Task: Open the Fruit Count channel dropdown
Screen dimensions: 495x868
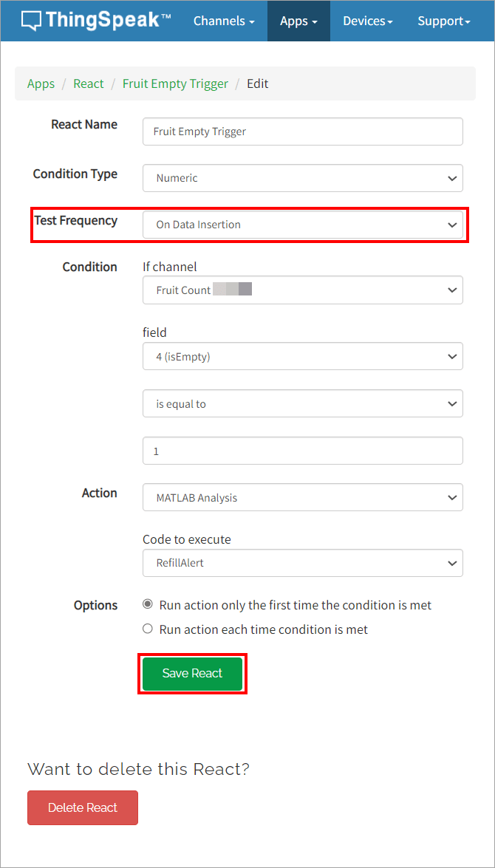Action: pyautogui.click(x=302, y=290)
